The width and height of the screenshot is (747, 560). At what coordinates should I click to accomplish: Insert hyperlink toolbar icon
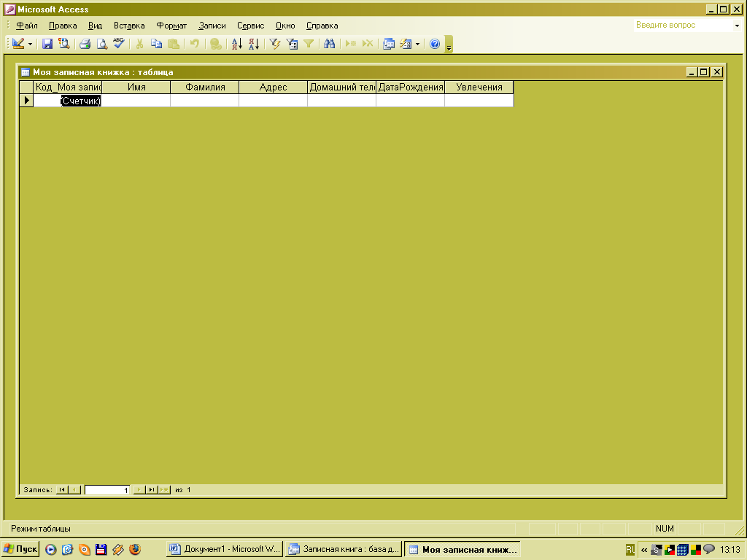pyautogui.click(x=215, y=44)
